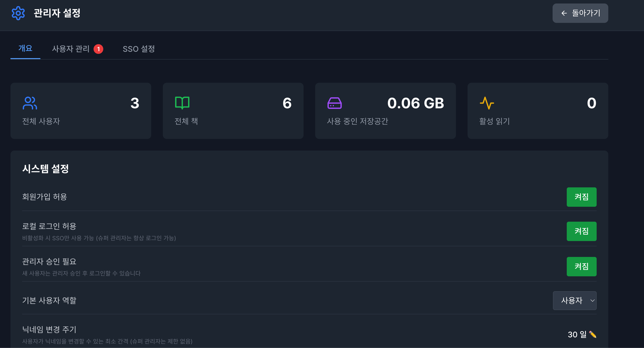Open the 기본 사용자 역할 dropdown
This screenshot has width=644, height=348.
[574, 300]
